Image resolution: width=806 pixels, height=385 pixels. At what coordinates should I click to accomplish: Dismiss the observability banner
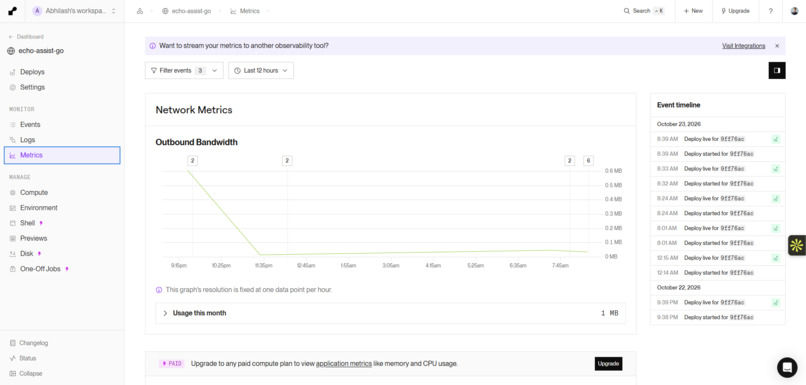coord(777,46)
